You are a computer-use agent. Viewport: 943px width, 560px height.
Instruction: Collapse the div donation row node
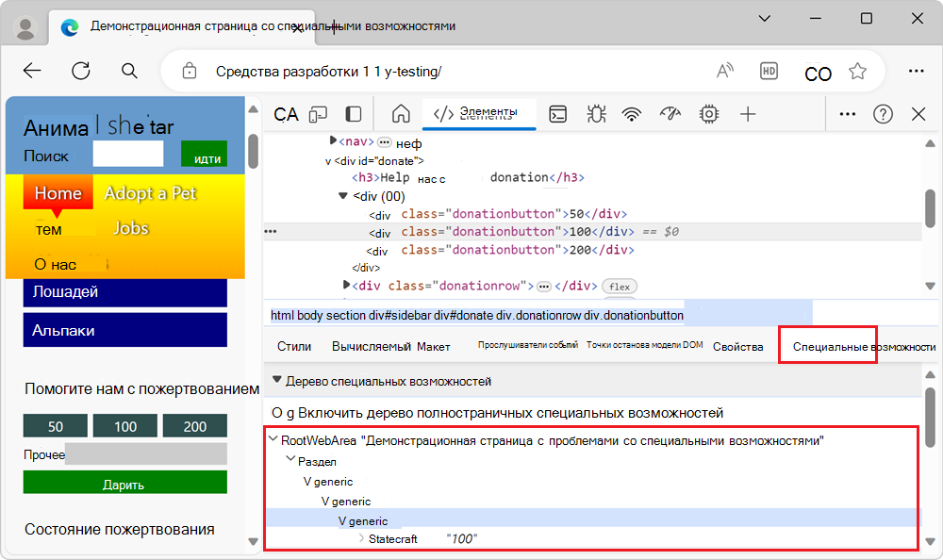343,195
